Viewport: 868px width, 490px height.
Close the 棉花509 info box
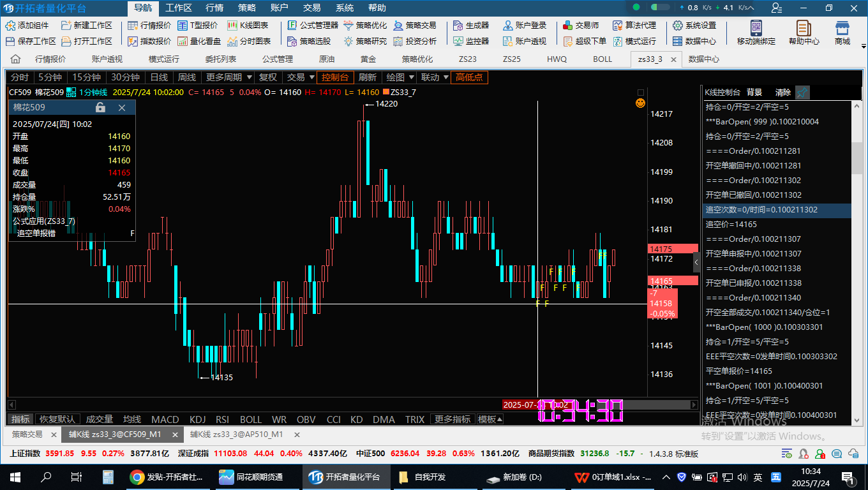coord(122,108)
